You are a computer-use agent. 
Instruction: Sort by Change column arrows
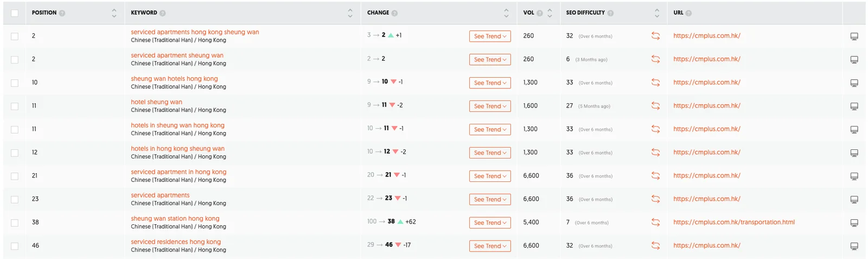[x=506, y=13]
